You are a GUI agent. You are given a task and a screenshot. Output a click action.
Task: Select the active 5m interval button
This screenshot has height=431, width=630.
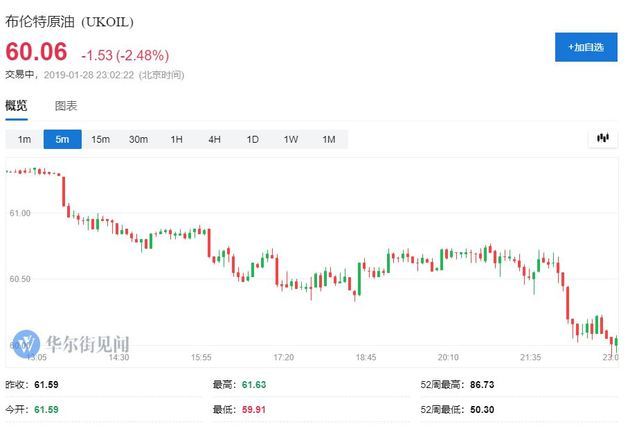coord(62,139)
